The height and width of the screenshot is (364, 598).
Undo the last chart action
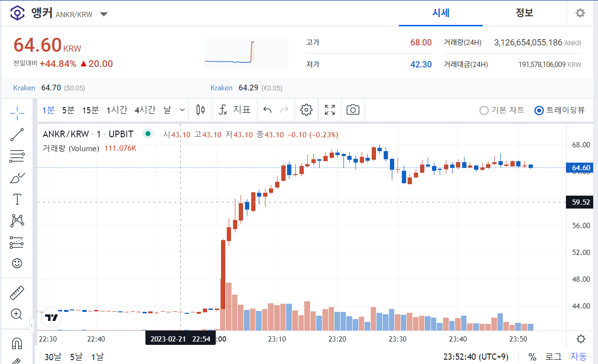267,110
